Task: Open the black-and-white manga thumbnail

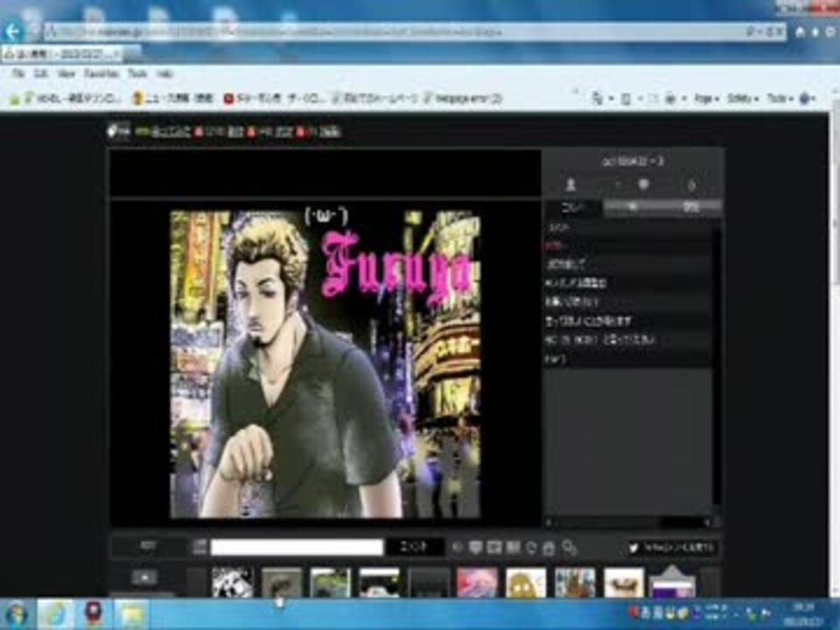Action: coord(233,583)
